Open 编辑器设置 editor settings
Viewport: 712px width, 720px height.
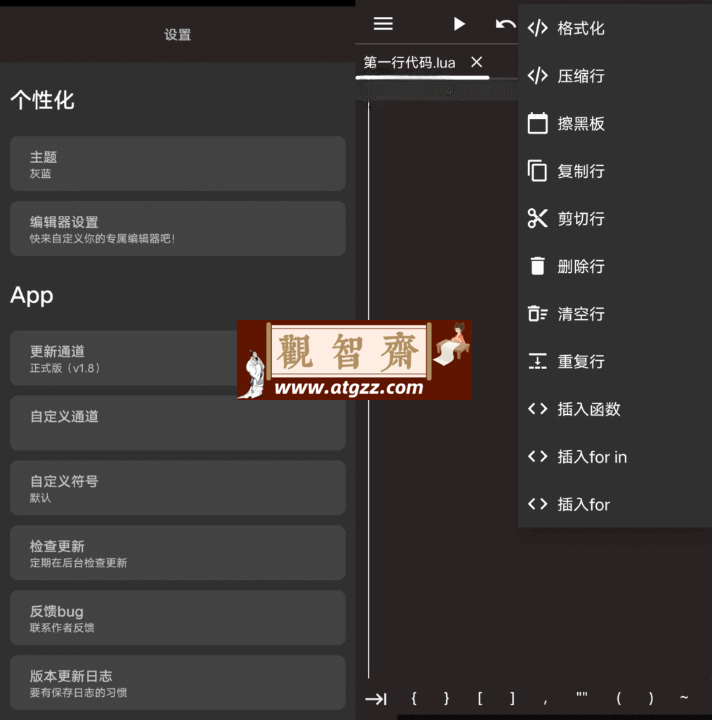178,228
